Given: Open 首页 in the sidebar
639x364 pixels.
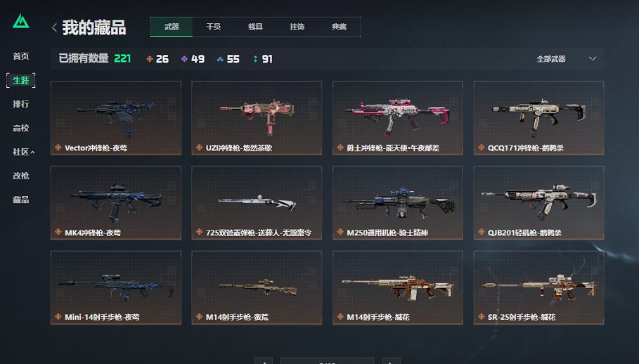Looking at the screenshot, I should (21, 56).
